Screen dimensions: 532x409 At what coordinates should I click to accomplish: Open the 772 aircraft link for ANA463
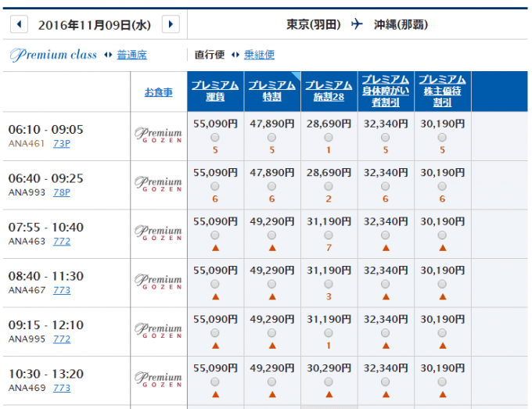62,242
